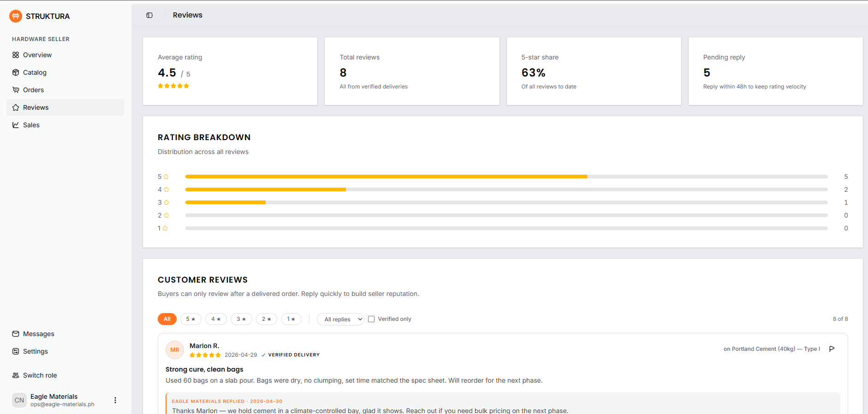Click Pending reply count 5
868x414 pixels.
(707, 73)
